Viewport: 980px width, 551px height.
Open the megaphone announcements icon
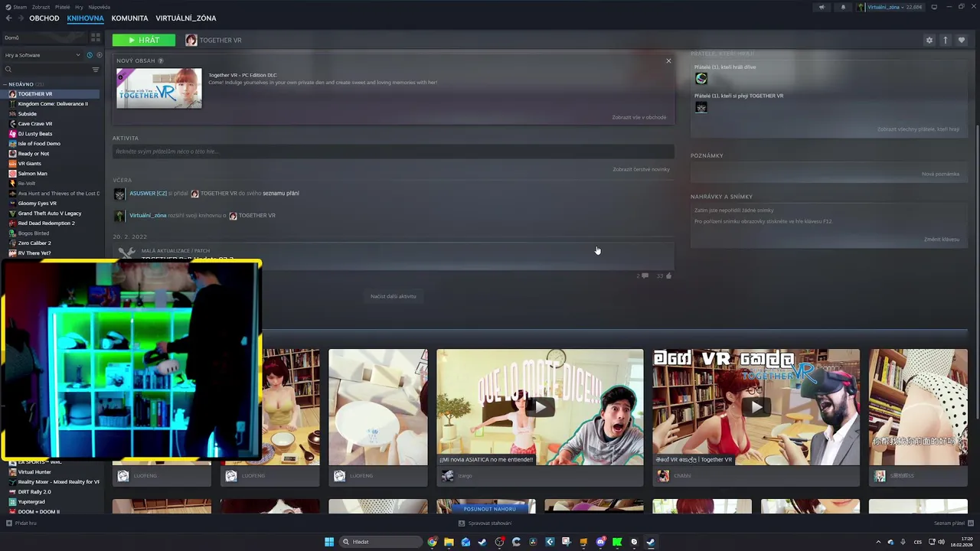822,7
